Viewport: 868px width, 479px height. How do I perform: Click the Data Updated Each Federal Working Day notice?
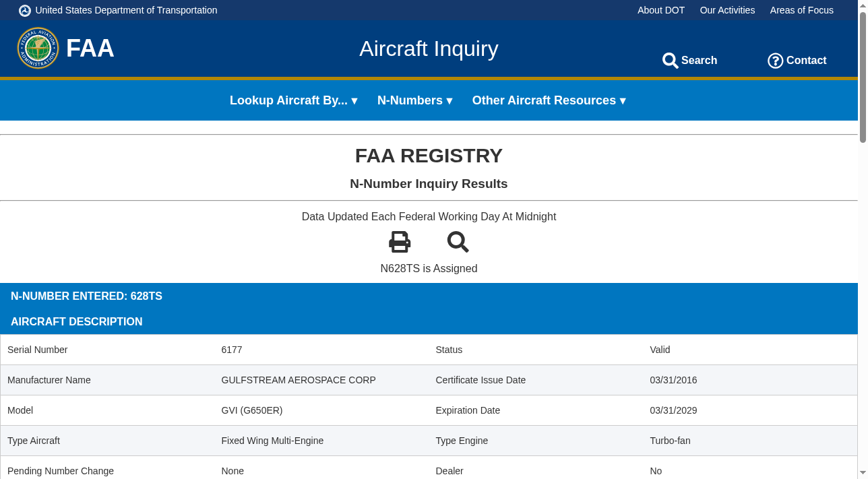tap(429, 217)
